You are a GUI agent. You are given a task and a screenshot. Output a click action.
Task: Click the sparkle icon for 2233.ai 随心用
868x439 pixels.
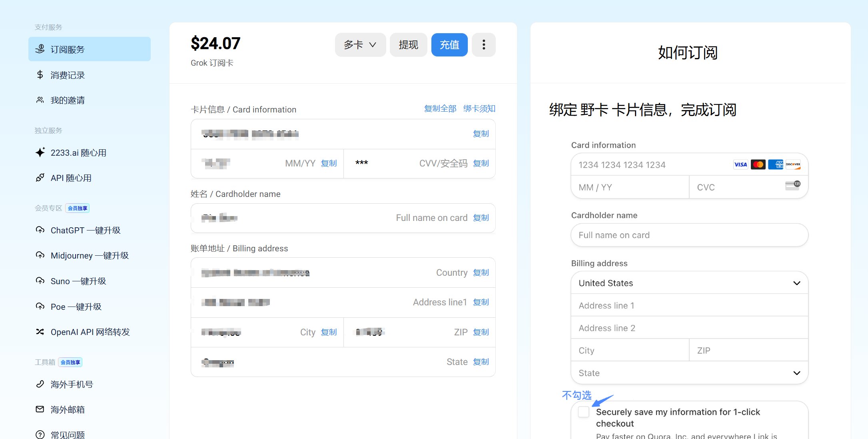click(40, 152)
